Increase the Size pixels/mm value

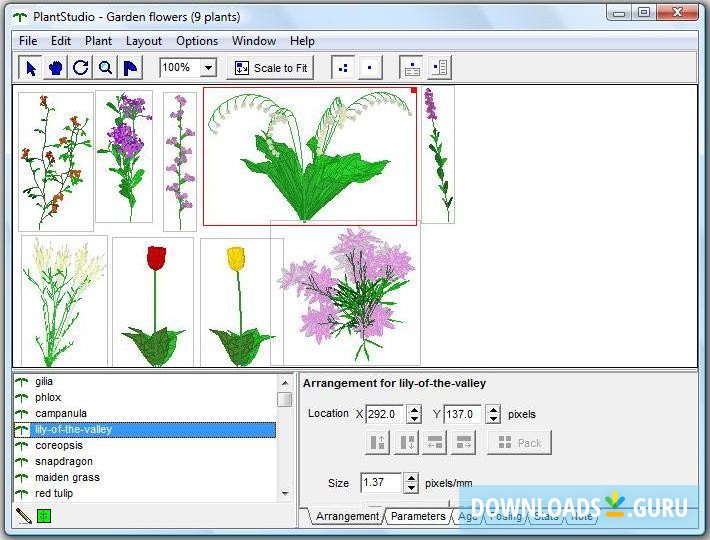click(x=411, y=478)
